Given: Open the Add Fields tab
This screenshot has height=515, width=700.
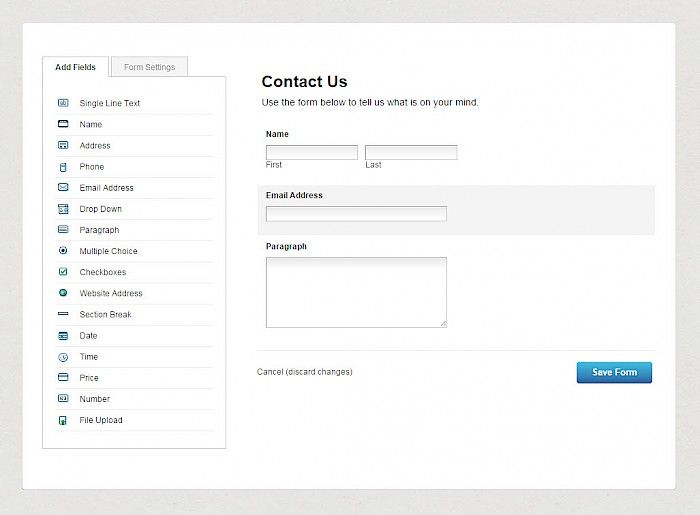Looking at the screenshot, I should point(75,67).
